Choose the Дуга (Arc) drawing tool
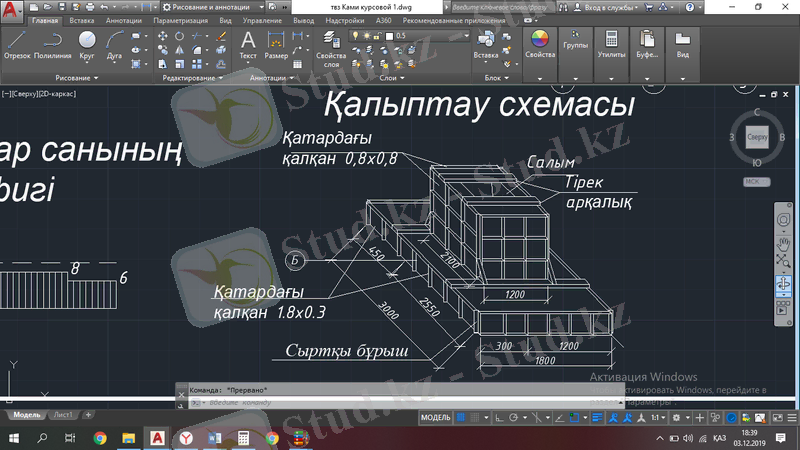This screenshot has height=450, width=800. click(x=114, y=43)
